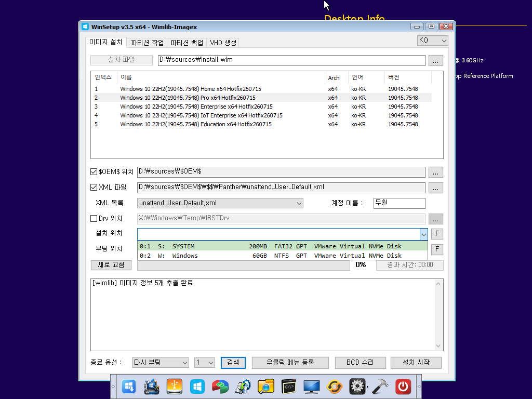Launch the system tools gear-monitor dock icon
532x399 pixels.
151,387
